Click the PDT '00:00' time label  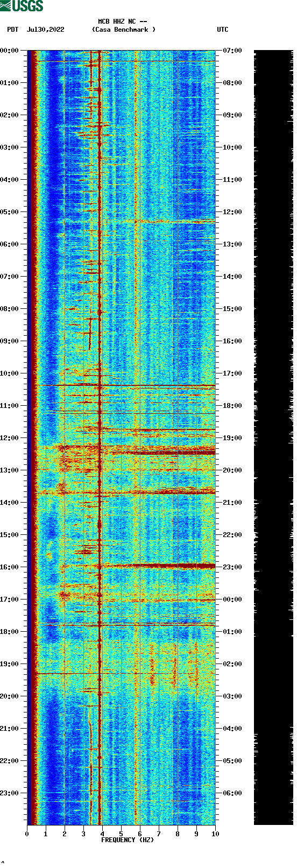click(x=9, y=51)
